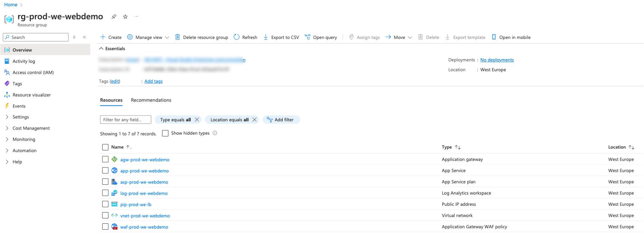Screen dimensions: 644x243
Task: Click the app-prod-we-webdemo App Service icon
Action: click(114, 171)
